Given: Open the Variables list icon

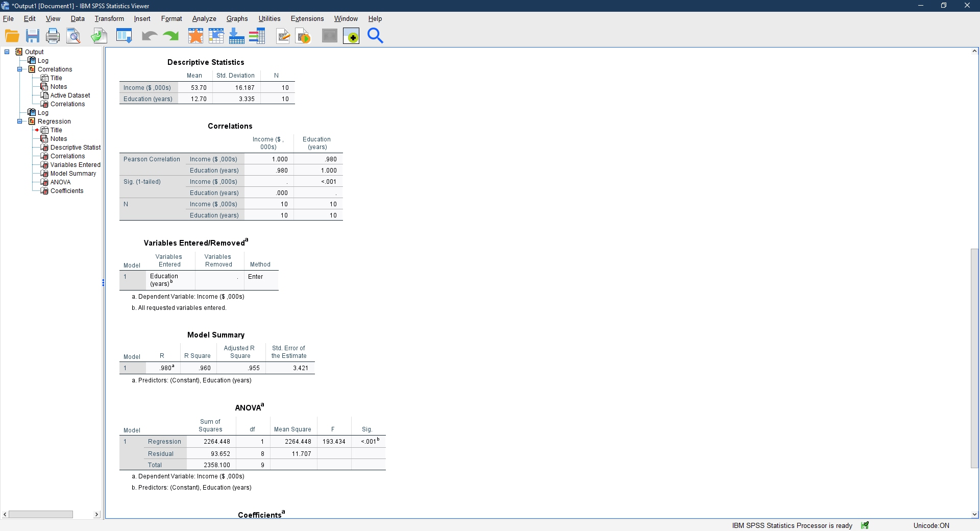Looking at the screenshot, I should [257, 36].
